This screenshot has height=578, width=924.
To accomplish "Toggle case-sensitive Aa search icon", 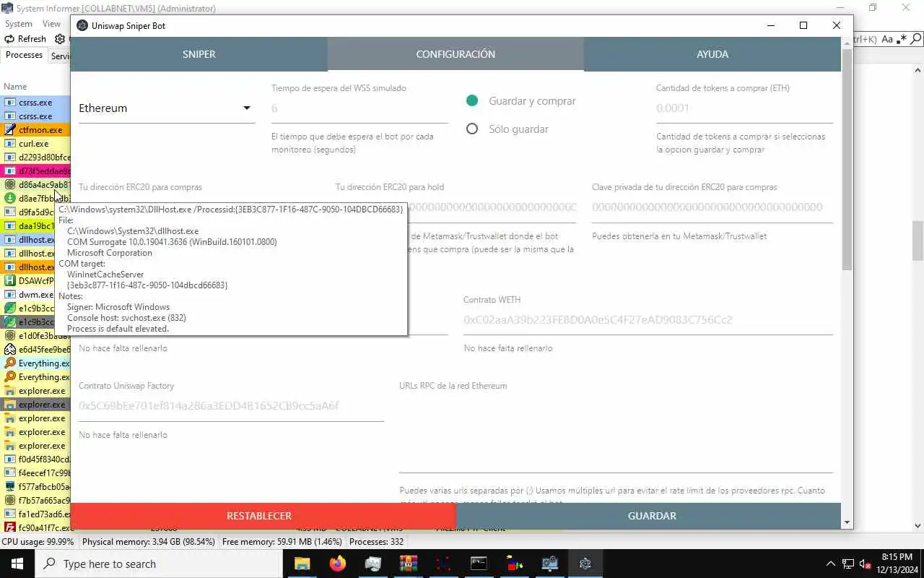I will (887, 39).
